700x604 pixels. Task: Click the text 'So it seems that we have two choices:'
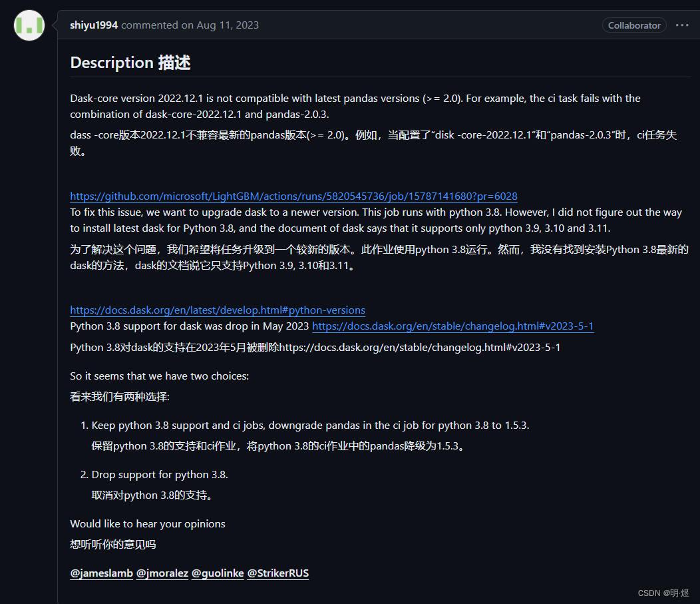point(160,376)
